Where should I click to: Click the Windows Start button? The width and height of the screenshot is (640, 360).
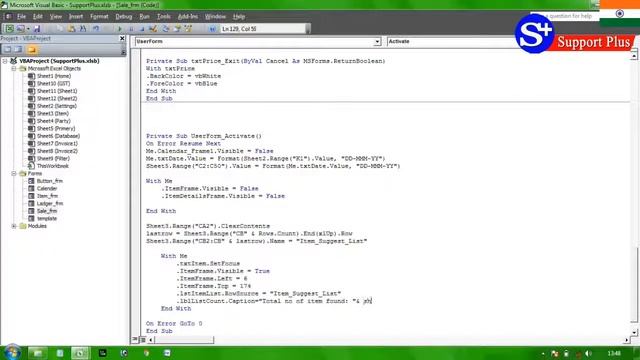[12, 352]
